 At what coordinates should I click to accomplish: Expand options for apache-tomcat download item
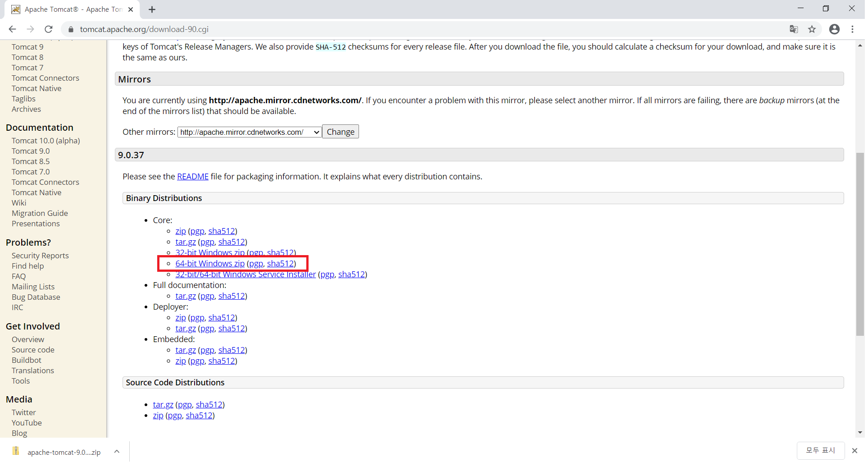(117, 452)
